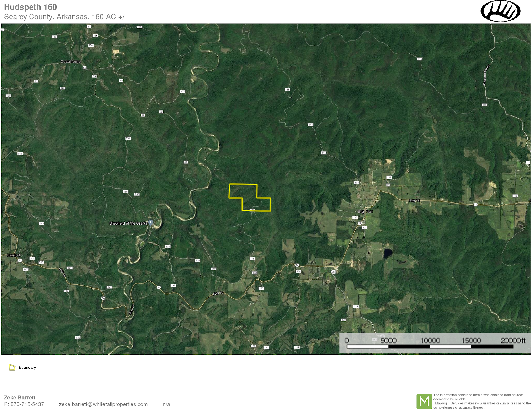Click the route 157 road marker
The height and width of the screenshot is (411, 532).
183,92
